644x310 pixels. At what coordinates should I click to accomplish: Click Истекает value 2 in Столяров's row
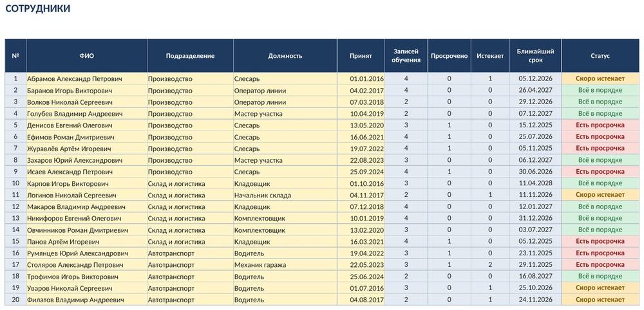point(490,265)
